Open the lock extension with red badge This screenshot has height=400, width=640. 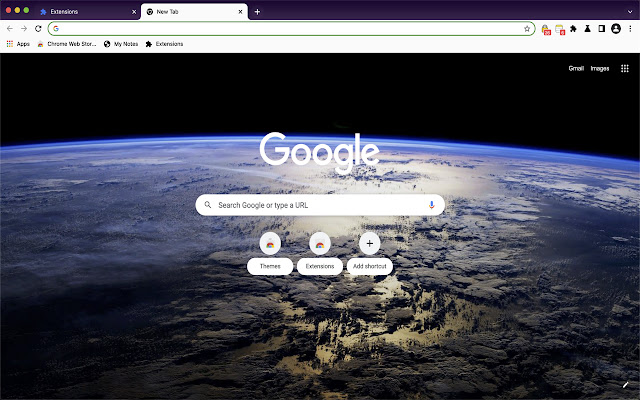pos(546,29)
